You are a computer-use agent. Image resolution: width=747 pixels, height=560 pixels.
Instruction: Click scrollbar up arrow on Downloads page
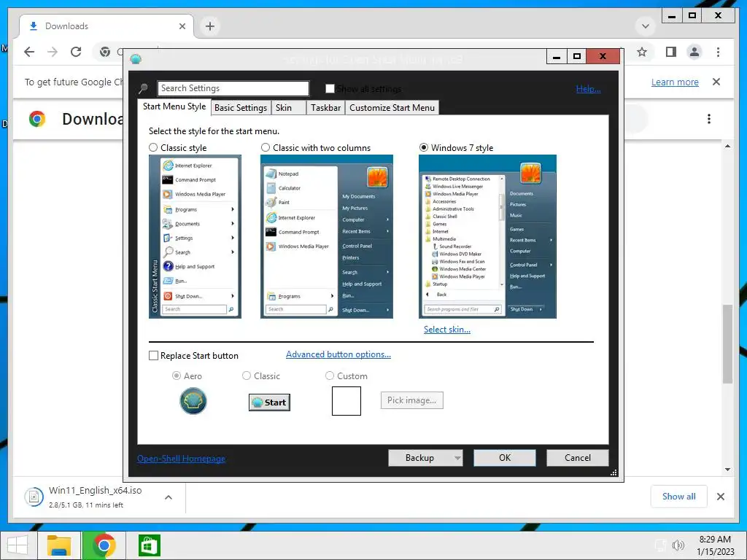tap(727, 146)
